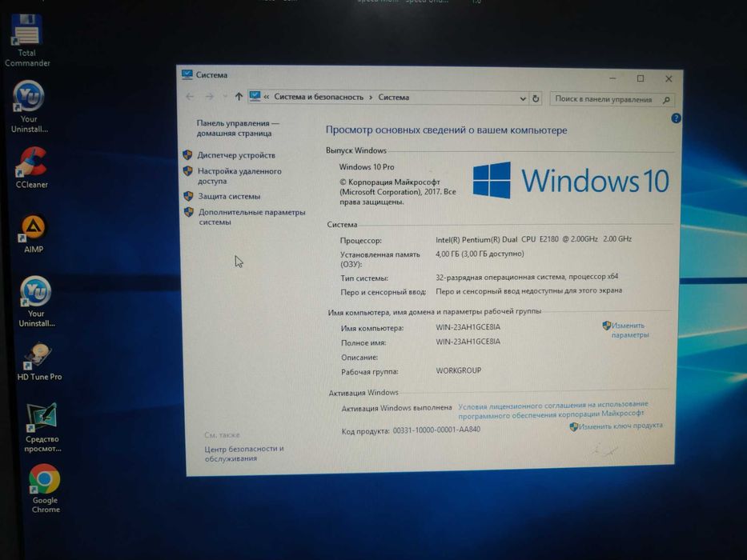Click the address bar computer icon
Viewport: 747px width, 560px height.
(x=255, y=97)
